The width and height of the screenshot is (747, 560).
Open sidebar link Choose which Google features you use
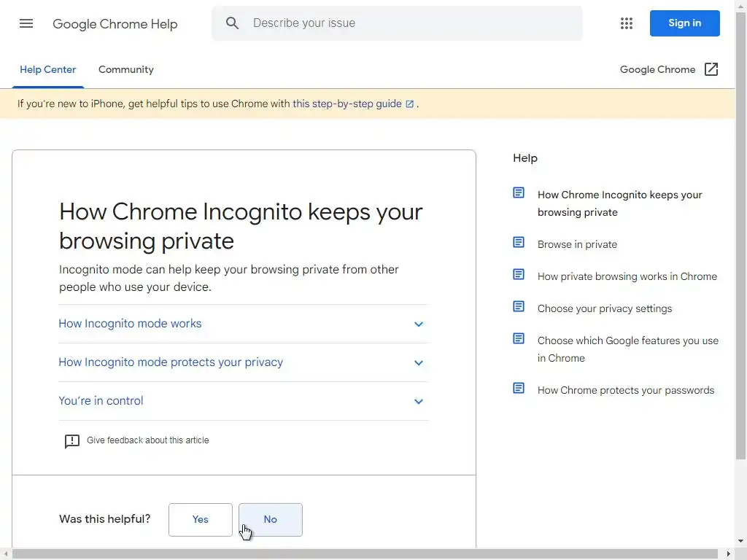[x=628, y=349]
